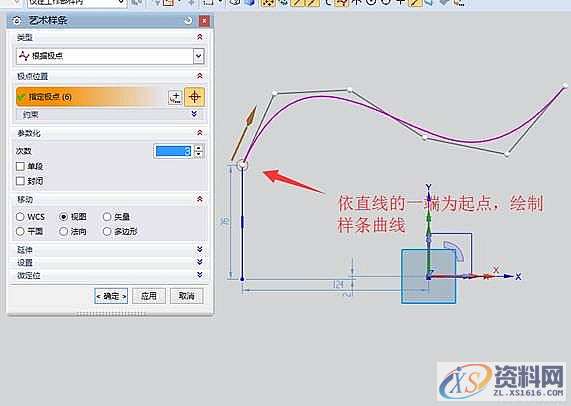Enable the 封闭 checkbox
The height and width of the screenshot is (406, 571).
click(20, 181)
